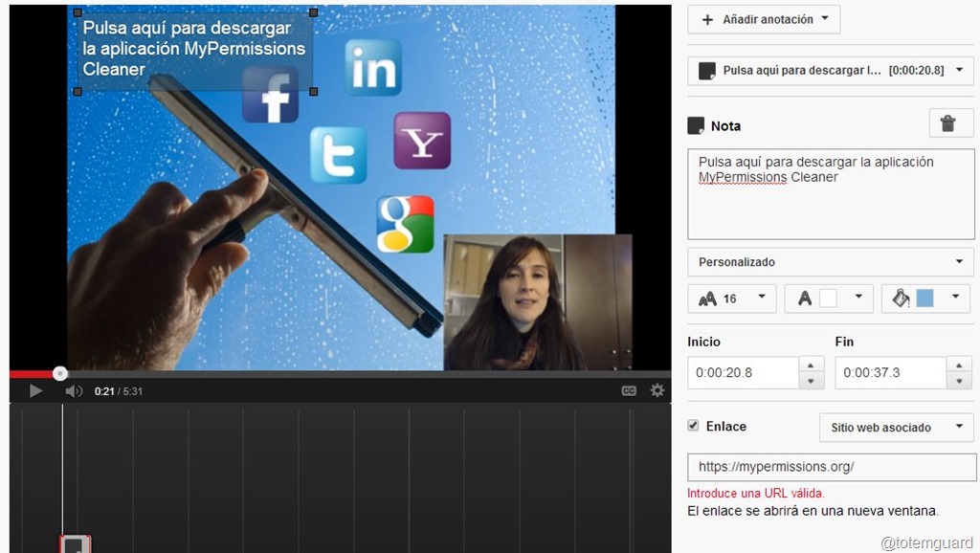The image size is (980, 553).
Task: Open Añadir anotación menu
Action: [764, 19]
